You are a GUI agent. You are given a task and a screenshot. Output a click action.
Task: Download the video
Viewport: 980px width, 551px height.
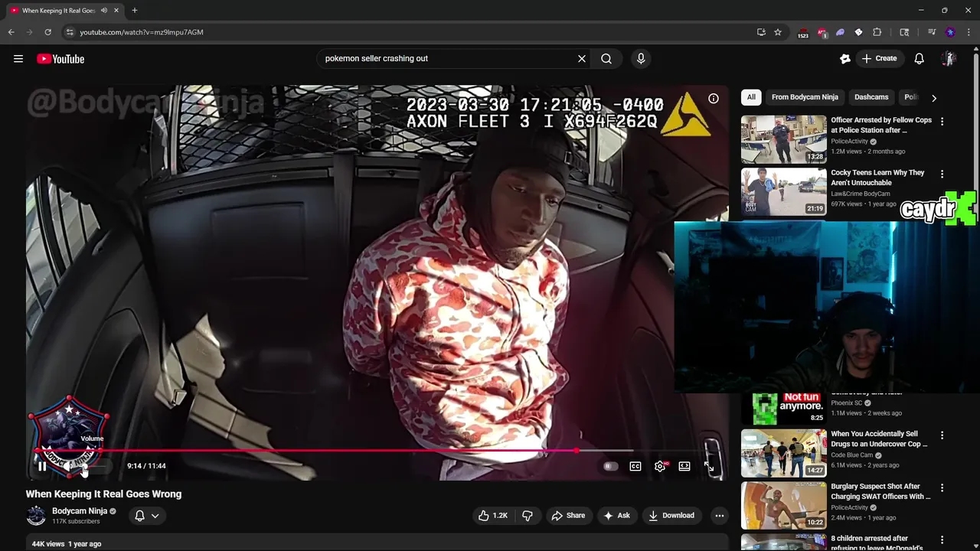(671, 515)
